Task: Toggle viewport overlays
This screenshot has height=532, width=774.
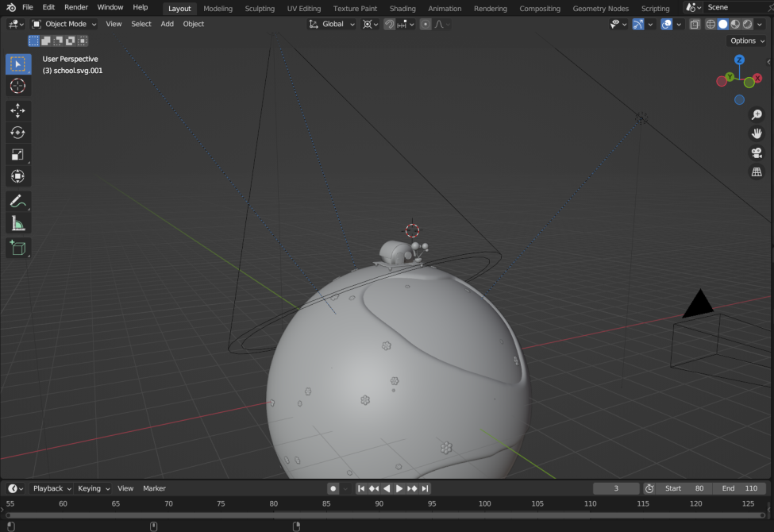Action: click(x=666, y=24)
